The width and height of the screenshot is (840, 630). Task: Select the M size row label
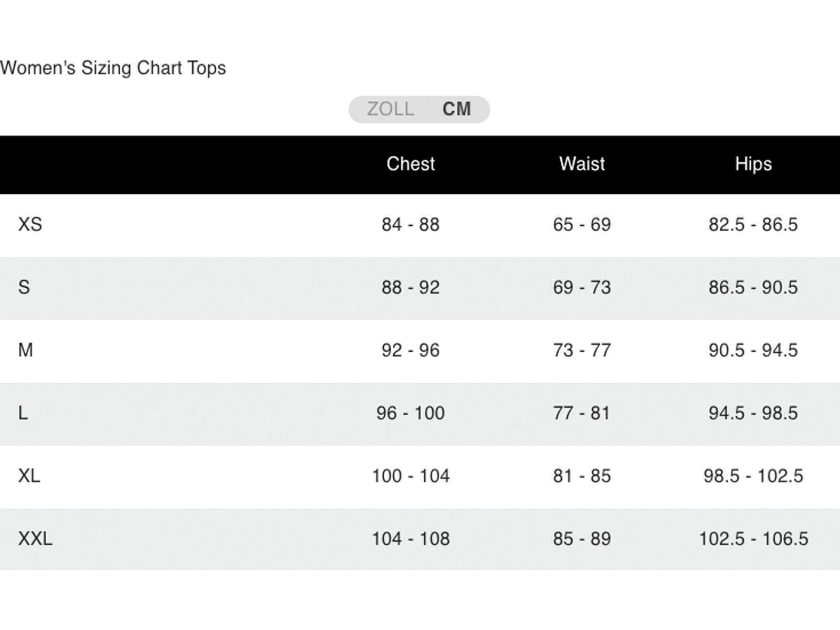26,350
